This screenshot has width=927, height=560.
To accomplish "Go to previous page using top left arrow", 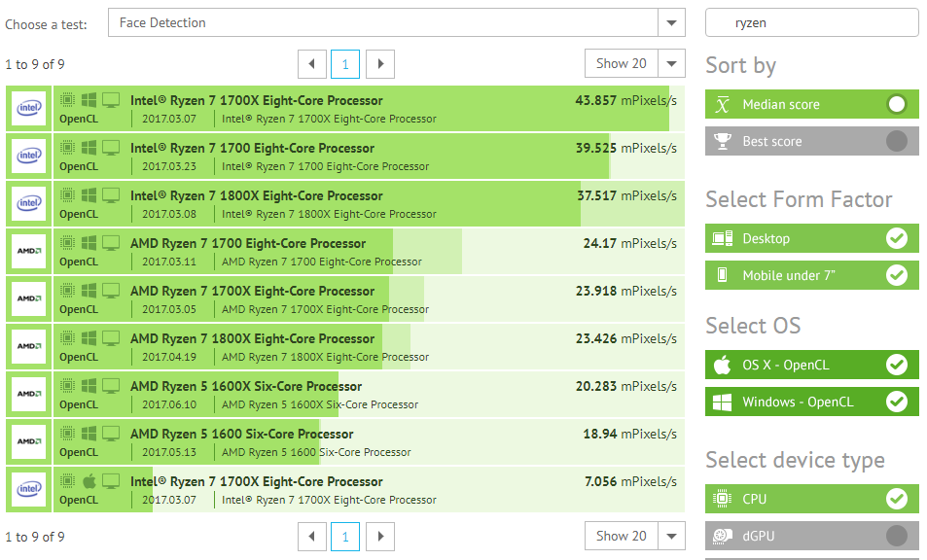I will (x=312, y=64).
